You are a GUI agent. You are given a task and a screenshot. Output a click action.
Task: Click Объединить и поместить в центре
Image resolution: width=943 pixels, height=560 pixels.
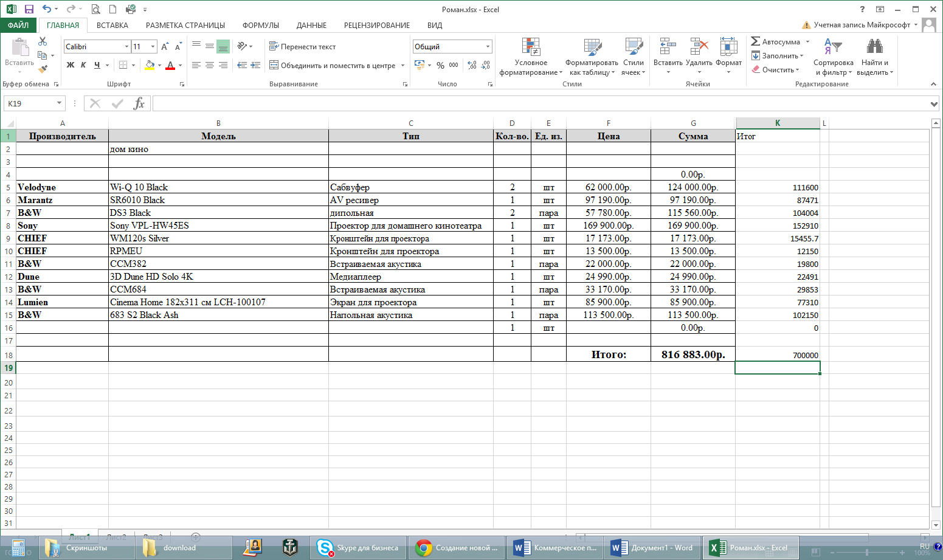click(x=333, y=65)
